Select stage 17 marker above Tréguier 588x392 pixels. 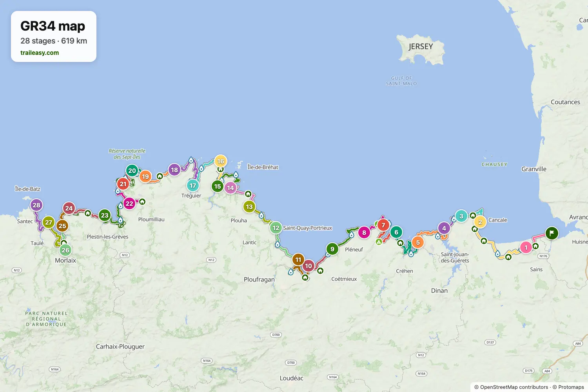coord(193,185)
